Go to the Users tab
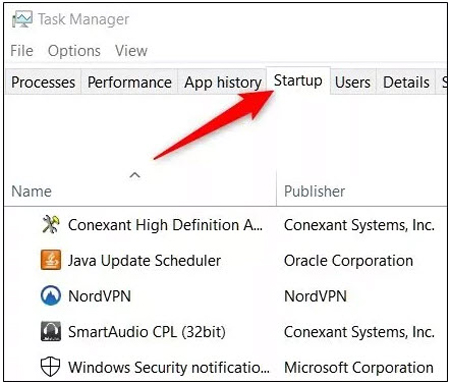The height and width of the screenshot is (382, 450). click(353, 82)
